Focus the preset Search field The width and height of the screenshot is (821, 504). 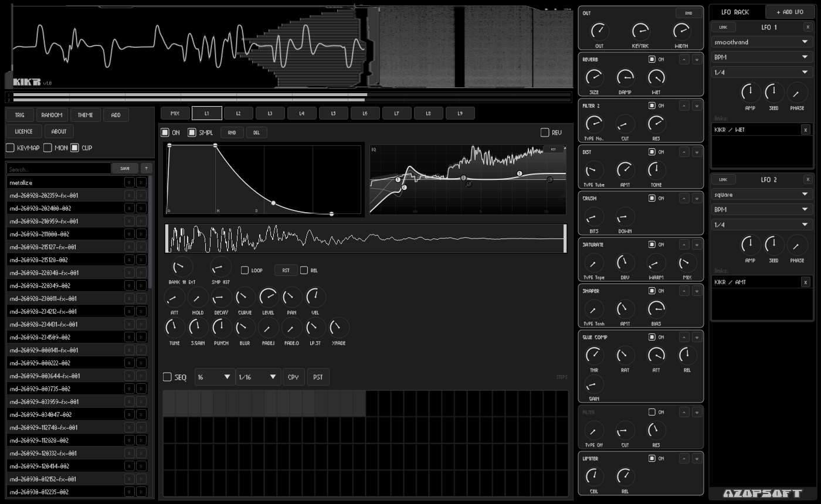(59, 169)
